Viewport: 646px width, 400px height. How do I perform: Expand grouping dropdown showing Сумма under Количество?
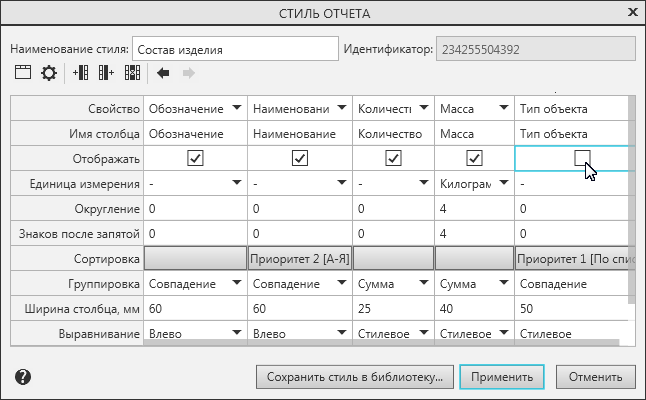(423, 284)
